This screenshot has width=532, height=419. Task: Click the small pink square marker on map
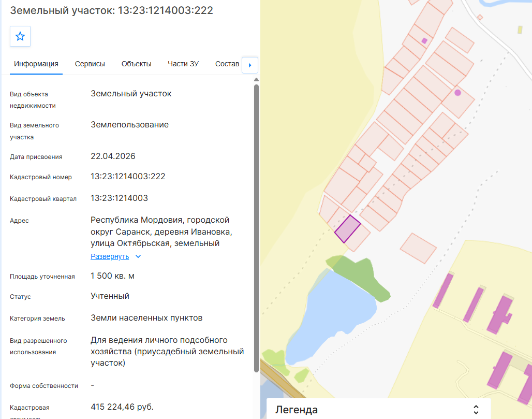coord(424,41)
